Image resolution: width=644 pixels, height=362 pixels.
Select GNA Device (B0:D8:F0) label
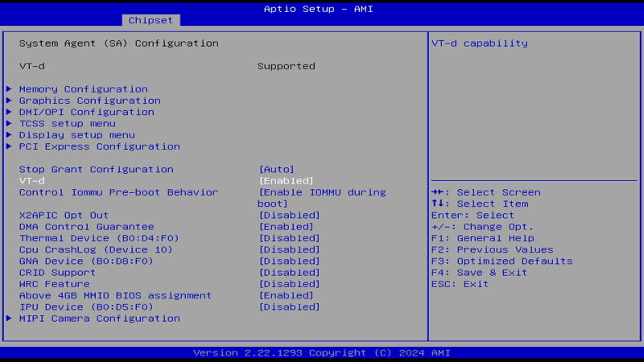pyautogui.click(x=86, y=261)
